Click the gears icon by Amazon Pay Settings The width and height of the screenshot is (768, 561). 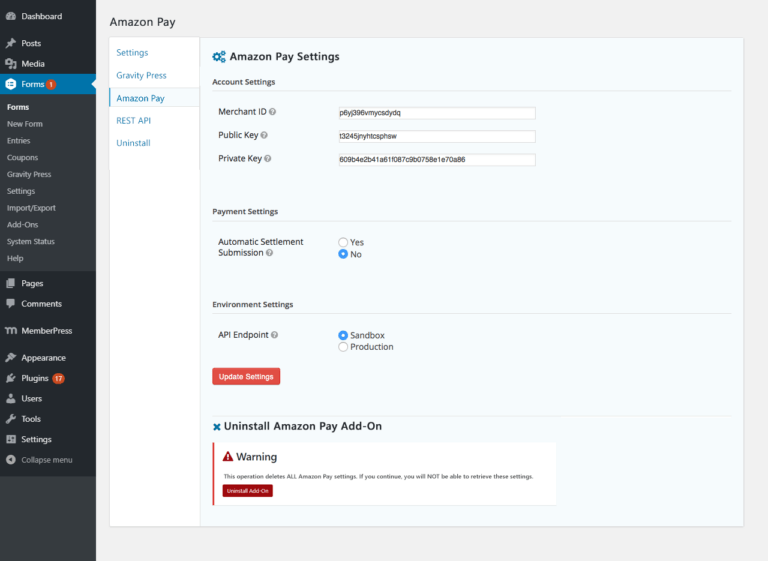[x=219, y=57]
